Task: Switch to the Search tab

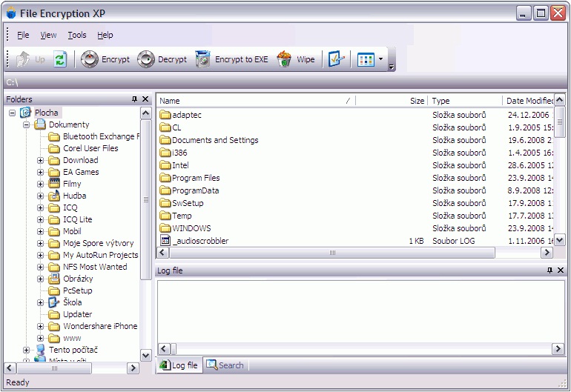Action: click(x=225, y=365)
